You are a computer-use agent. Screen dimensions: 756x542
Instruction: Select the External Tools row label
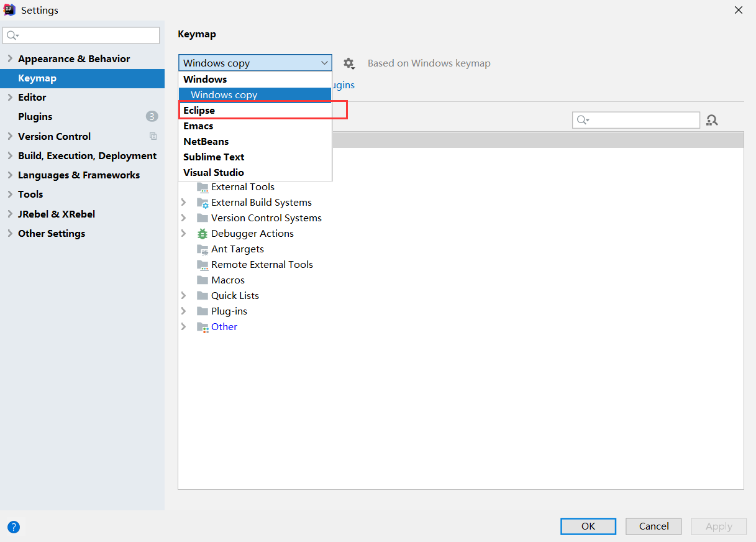click(243, 187)
